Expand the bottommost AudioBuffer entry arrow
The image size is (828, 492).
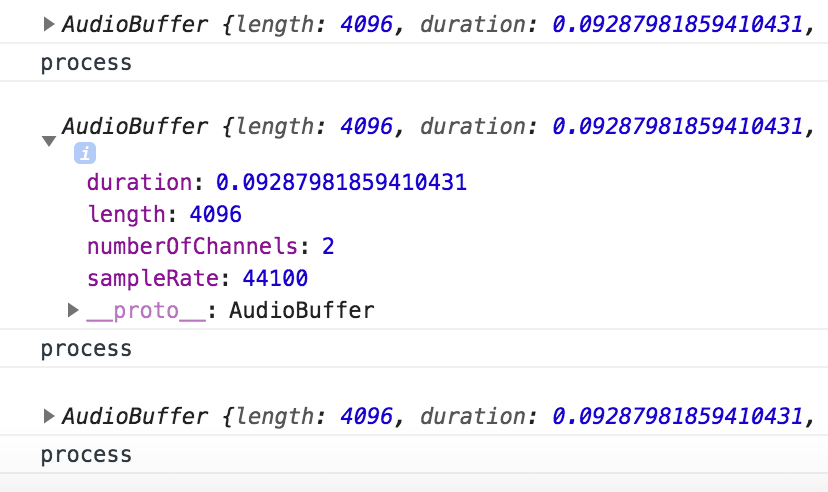(49, 416)
